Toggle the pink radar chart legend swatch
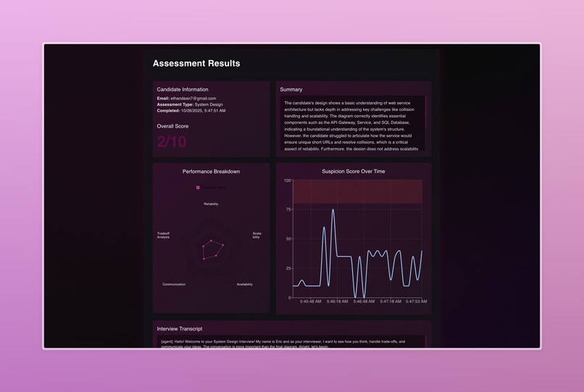The width and height of the screenshot is (584, 392). (x=198, y=188)
